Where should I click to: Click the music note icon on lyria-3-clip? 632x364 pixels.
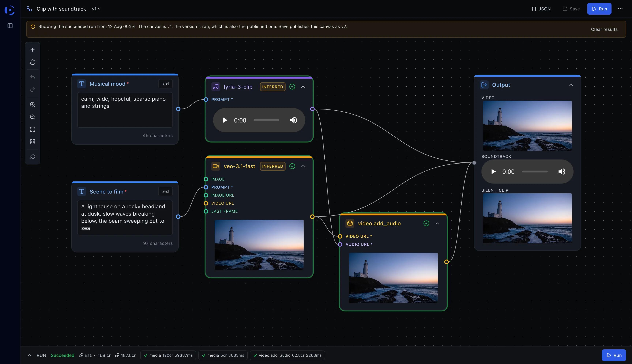point(216,87)
